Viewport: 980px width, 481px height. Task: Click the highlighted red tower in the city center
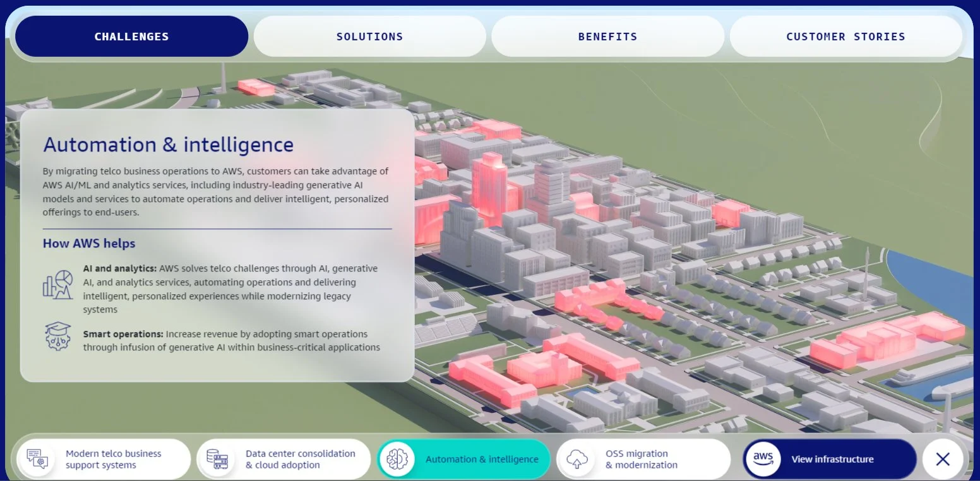point(489,187)
